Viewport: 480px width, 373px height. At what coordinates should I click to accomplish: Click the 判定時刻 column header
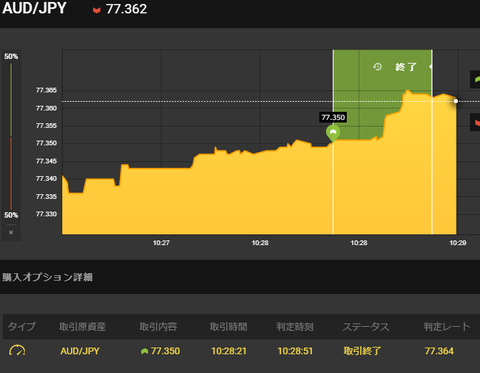coord(295,327)
